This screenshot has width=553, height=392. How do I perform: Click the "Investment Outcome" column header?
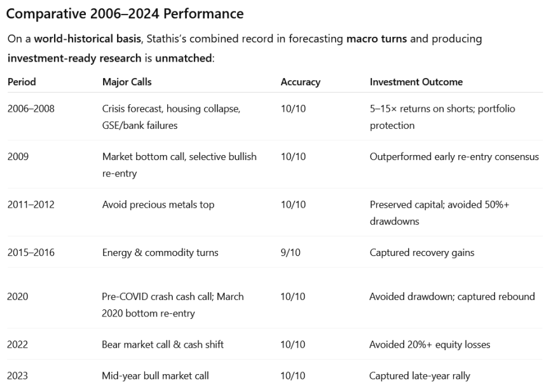tap(416, 82)
